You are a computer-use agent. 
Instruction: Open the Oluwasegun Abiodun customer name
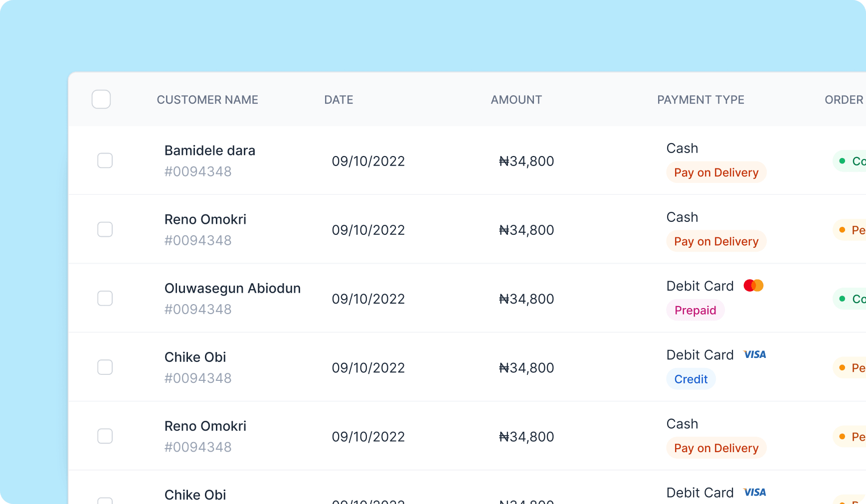232,288
